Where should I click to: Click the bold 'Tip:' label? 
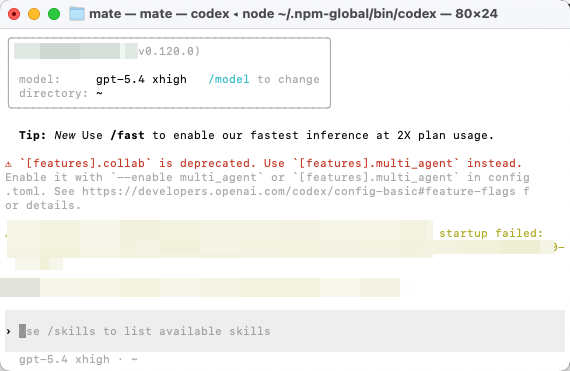(33, 135)
